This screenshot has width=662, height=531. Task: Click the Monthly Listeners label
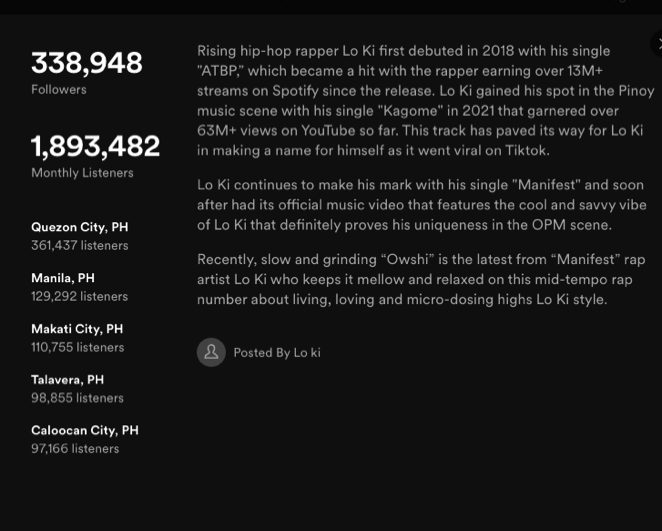tap(82, 173)
